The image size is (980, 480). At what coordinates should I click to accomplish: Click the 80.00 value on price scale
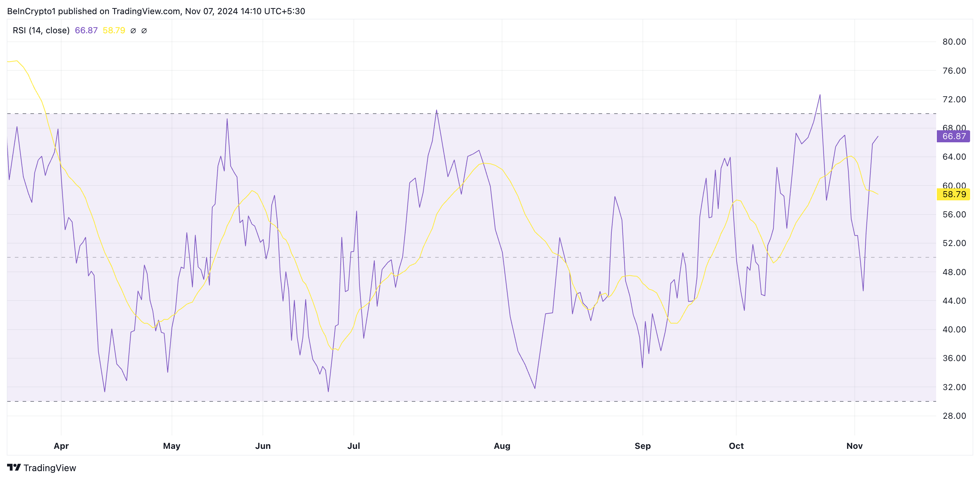point(954,42)
